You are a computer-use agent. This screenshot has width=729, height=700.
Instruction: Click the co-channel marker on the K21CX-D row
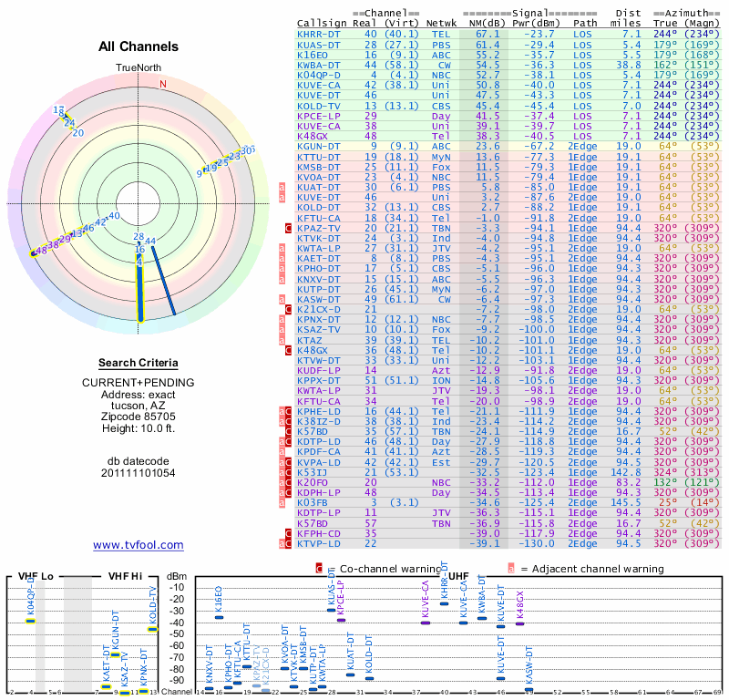(288, 310)
